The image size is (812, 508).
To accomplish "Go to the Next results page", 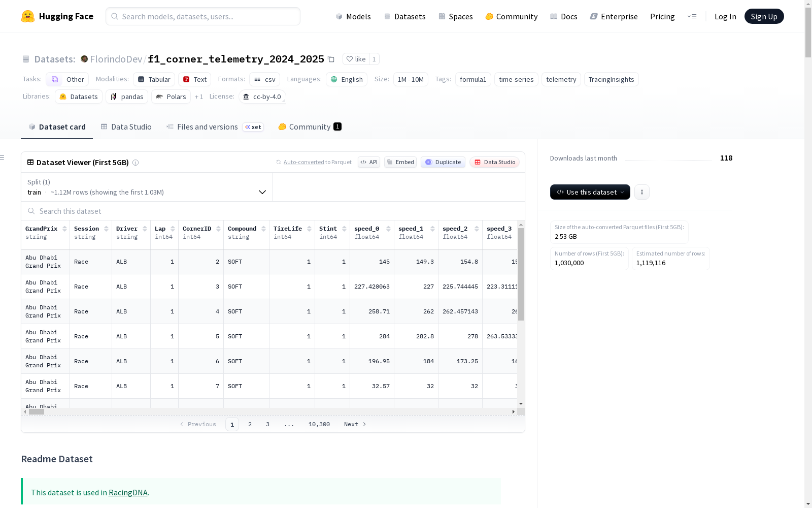I will 355,424.
